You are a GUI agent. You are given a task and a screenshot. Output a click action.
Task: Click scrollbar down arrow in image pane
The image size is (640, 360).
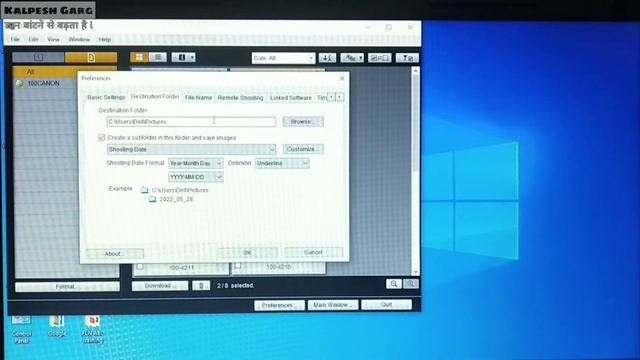click(416, 272)
